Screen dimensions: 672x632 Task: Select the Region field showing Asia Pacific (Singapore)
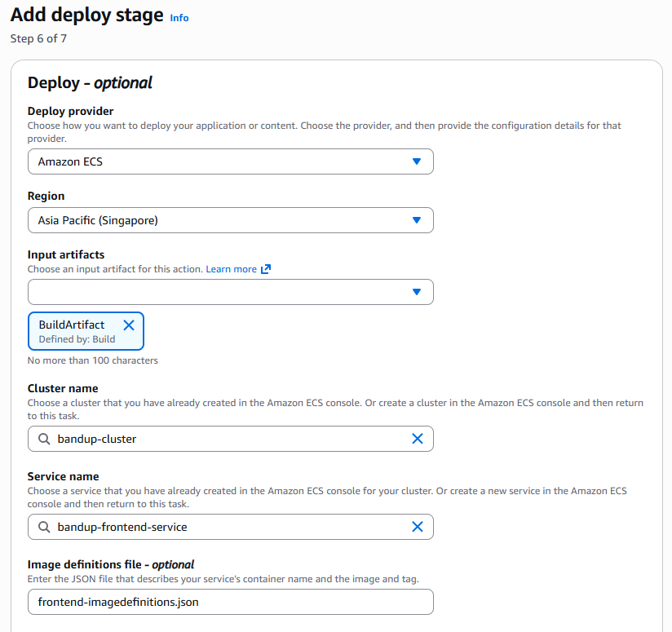click(x=228, y=220)
